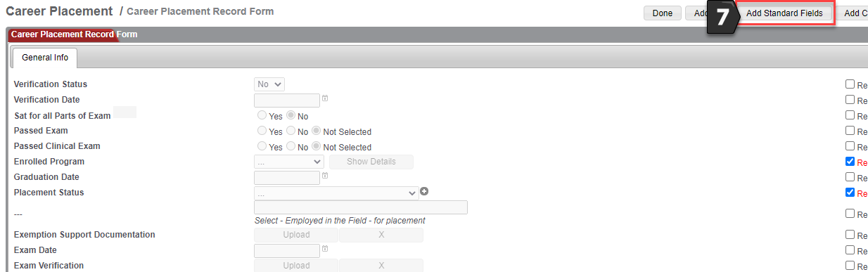The width and height of the screenshot is (868, 272).
Task: Click Upload for Exemption Support Documentation
Action: point(296,235)
